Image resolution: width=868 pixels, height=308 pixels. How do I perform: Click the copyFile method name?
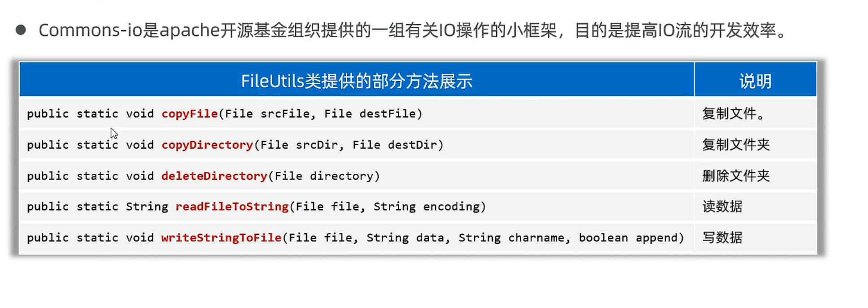[x=189, y=114]
